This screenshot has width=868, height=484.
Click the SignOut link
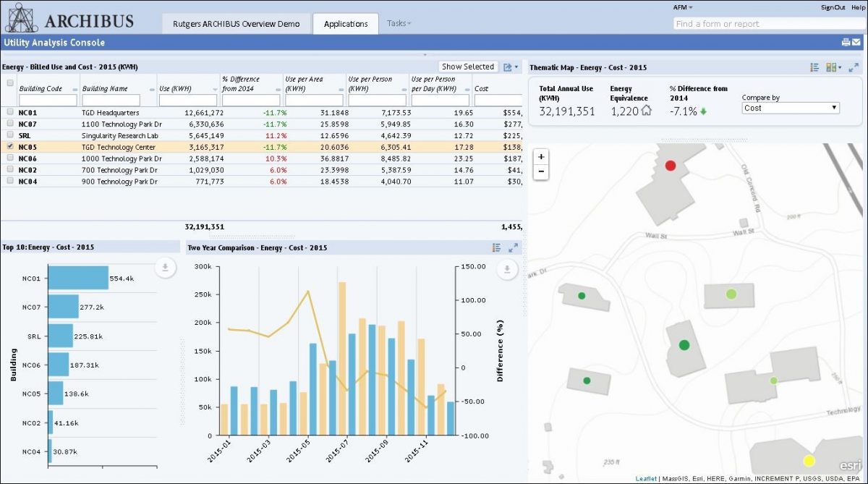pos(833,7)
